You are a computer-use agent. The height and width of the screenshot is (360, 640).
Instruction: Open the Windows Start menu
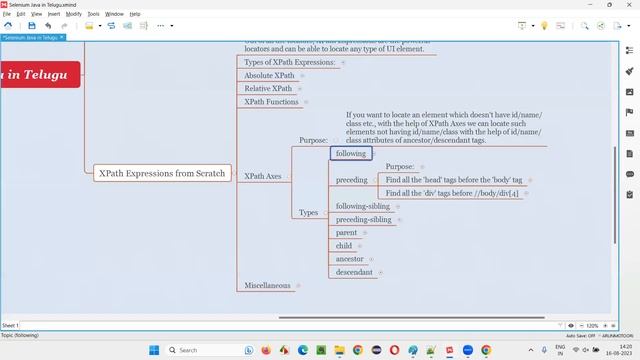154,350
